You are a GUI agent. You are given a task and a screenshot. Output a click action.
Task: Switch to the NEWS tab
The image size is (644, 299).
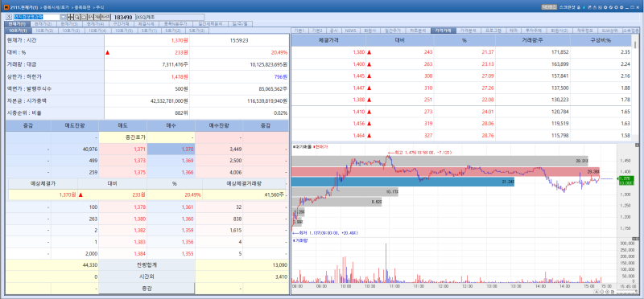click(x=350, y=31)
